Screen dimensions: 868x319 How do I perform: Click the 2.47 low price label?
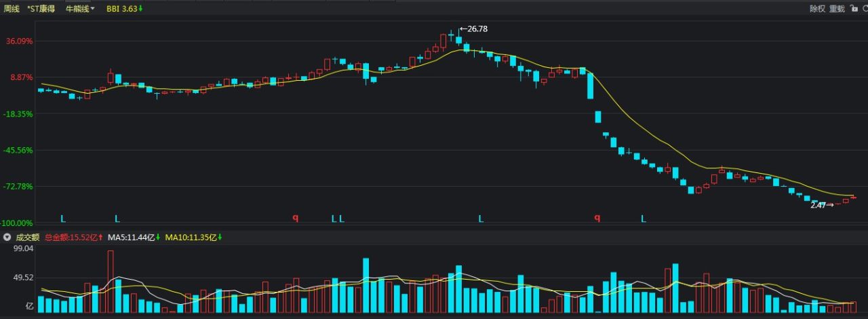pos(818,205)
